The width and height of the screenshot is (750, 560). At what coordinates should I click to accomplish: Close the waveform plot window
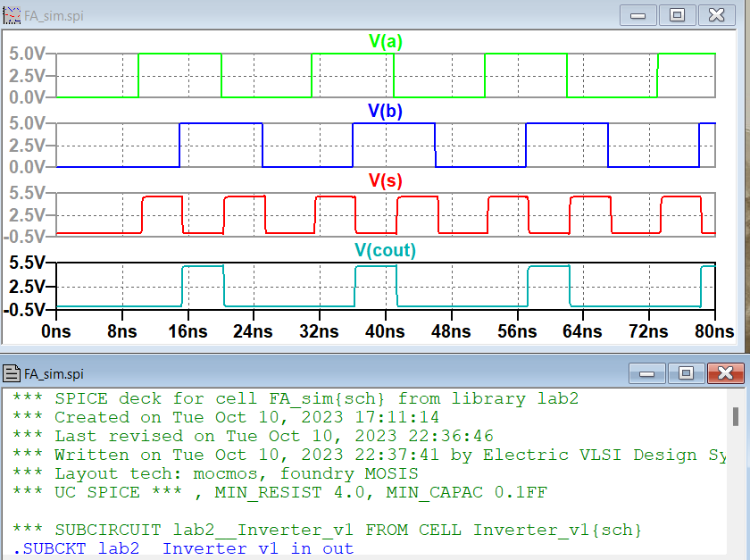coord(716,15)
